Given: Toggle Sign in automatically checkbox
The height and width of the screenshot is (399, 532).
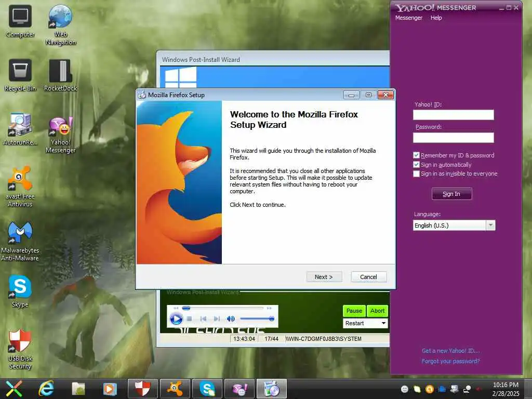Looking at the screenshot, I should 416,165.
